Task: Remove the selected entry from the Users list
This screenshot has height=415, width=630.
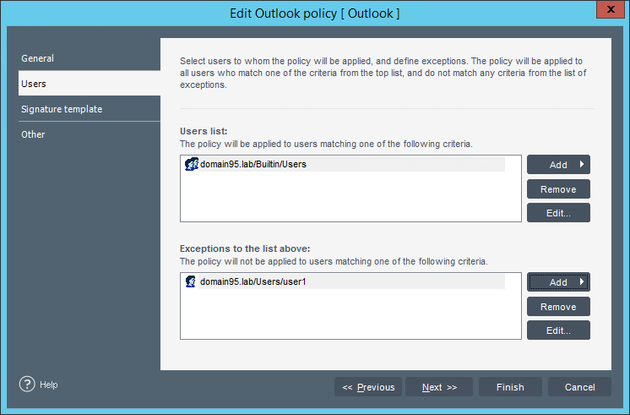Action: (558, 189)
